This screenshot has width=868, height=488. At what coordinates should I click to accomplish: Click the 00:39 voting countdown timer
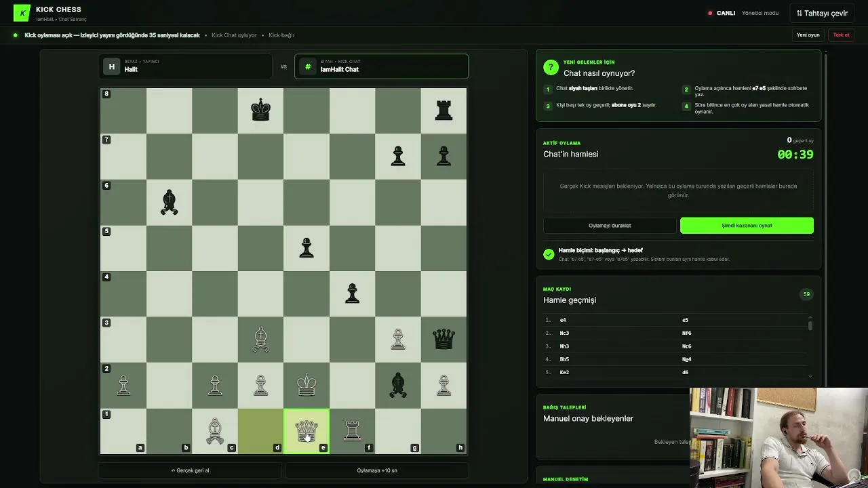click(795, 154)
